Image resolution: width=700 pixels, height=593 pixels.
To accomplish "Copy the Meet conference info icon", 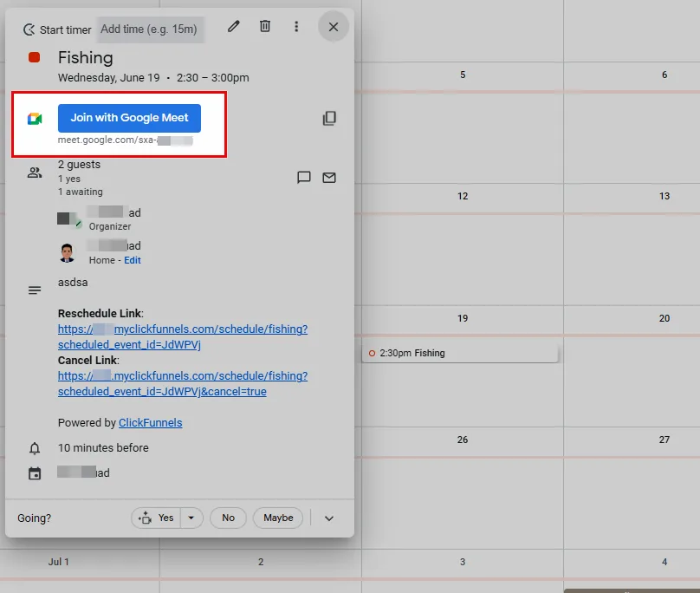I will (329, 118).
